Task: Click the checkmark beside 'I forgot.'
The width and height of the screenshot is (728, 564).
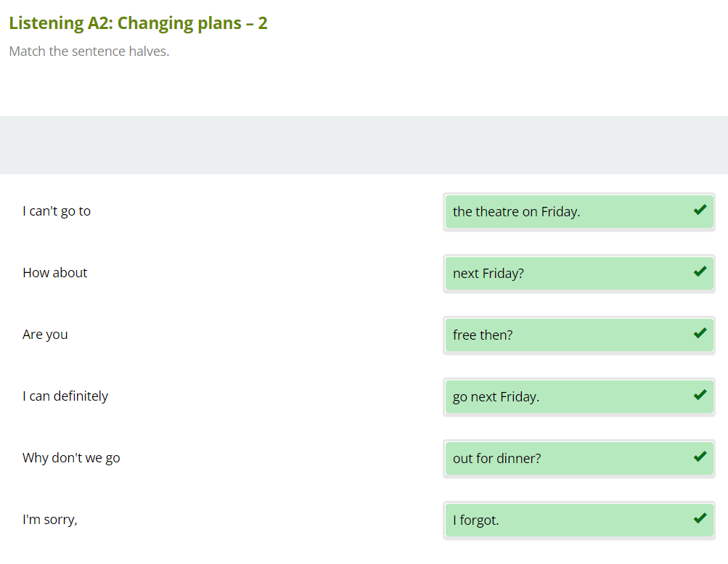Action: point(700,518)
